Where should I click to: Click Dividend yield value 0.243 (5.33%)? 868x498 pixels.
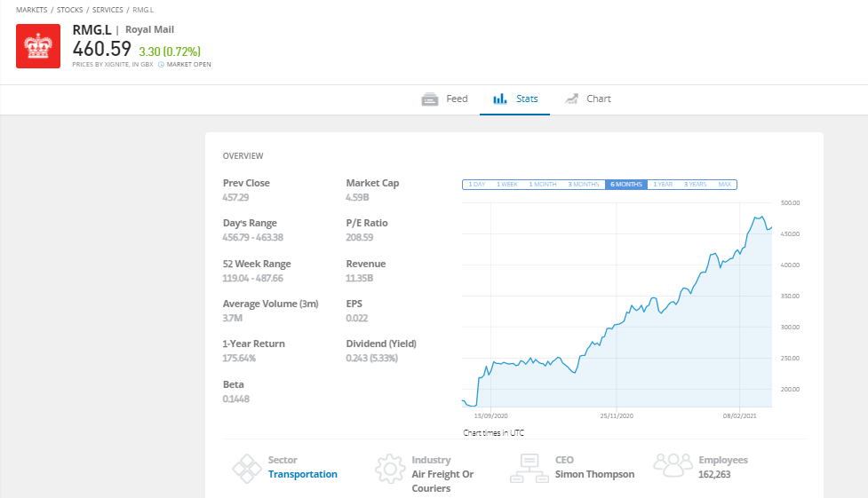[x=372, y=358]
